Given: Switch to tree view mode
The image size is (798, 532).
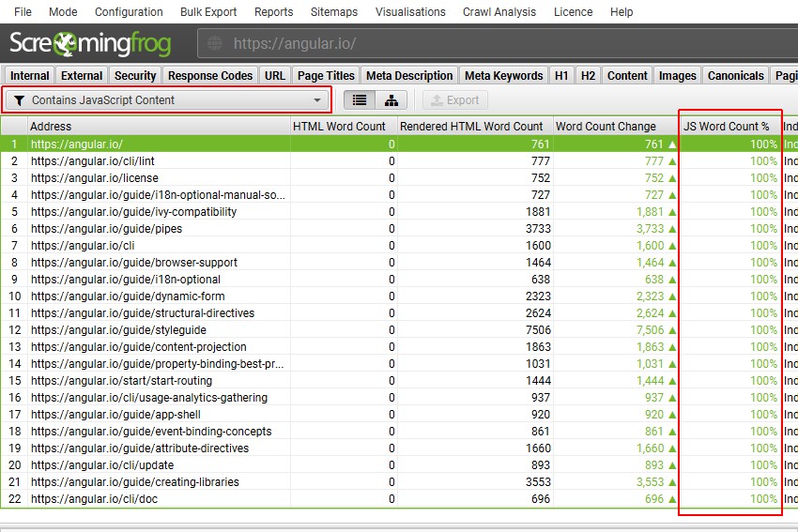Looking at the screenshot, I should click(x=391, y=100).
